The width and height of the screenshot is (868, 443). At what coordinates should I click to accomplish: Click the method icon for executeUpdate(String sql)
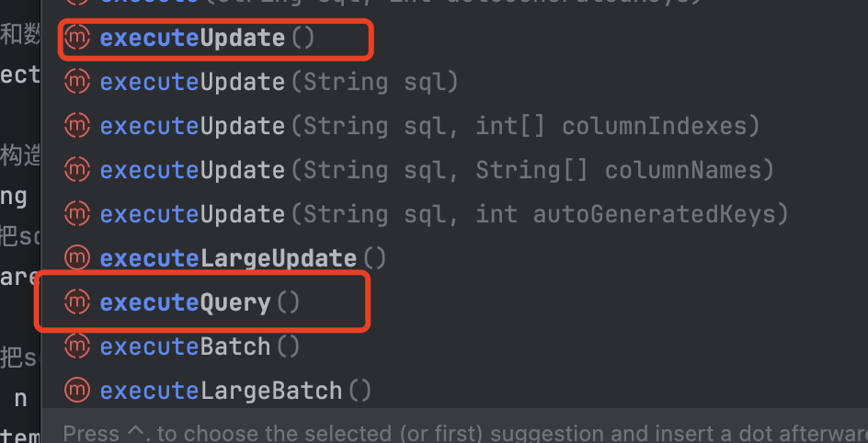(77, 82)
